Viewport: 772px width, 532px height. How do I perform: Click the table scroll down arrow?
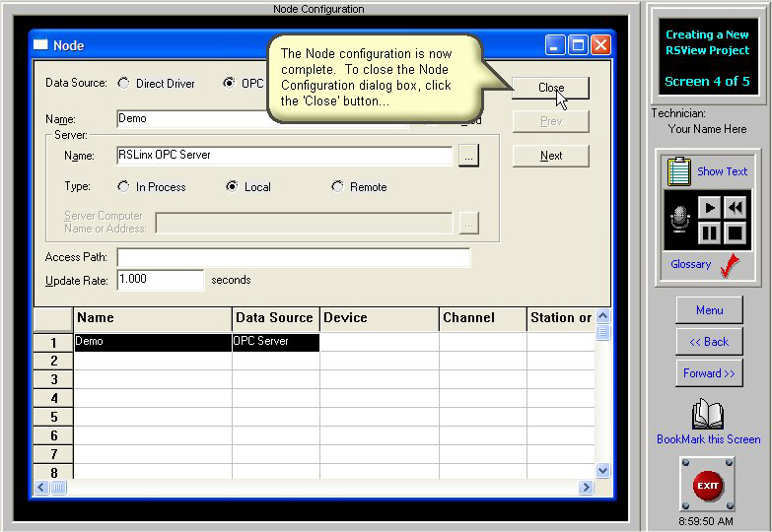[602, 471]
